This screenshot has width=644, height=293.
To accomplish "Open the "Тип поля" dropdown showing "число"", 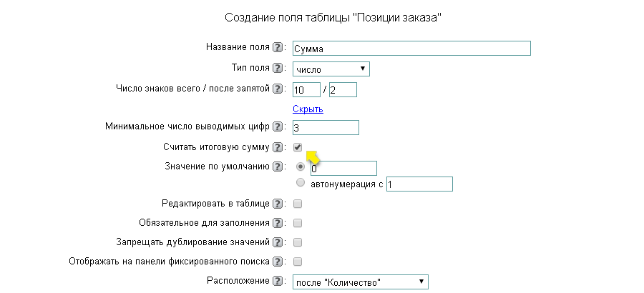I will (x=331, y=69).
